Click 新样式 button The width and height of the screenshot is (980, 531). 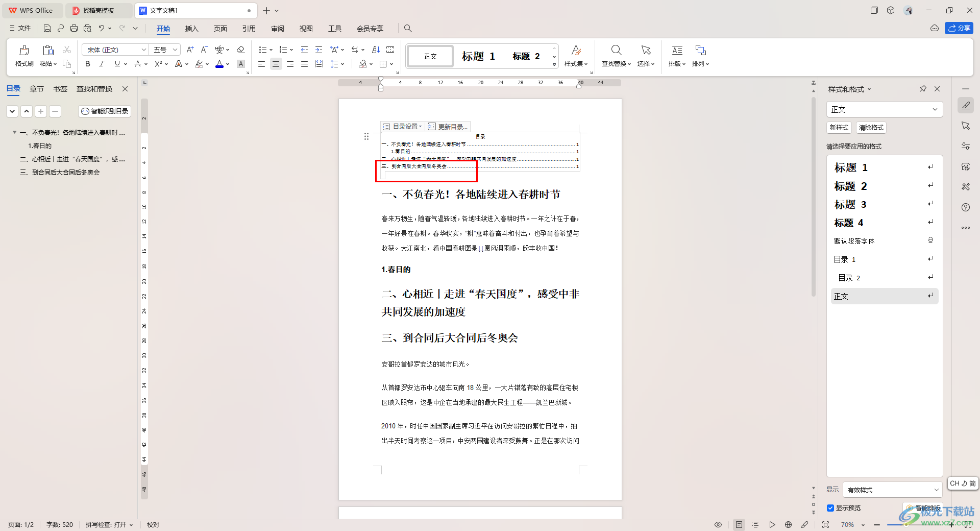(x=839, y=128)
